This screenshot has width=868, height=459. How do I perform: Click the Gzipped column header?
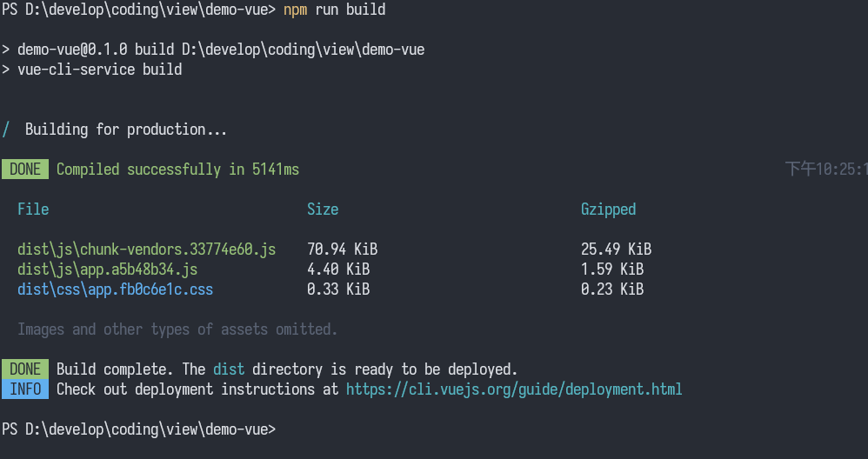(608, 210)
